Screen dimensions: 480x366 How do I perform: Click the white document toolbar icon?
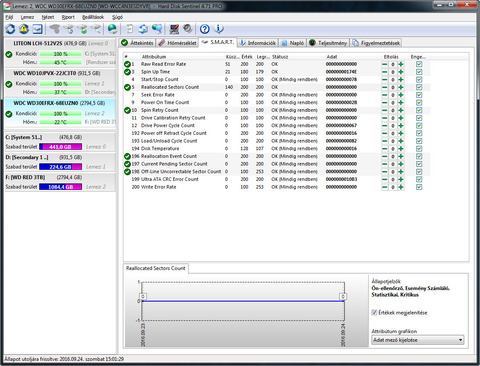[130, 29]
